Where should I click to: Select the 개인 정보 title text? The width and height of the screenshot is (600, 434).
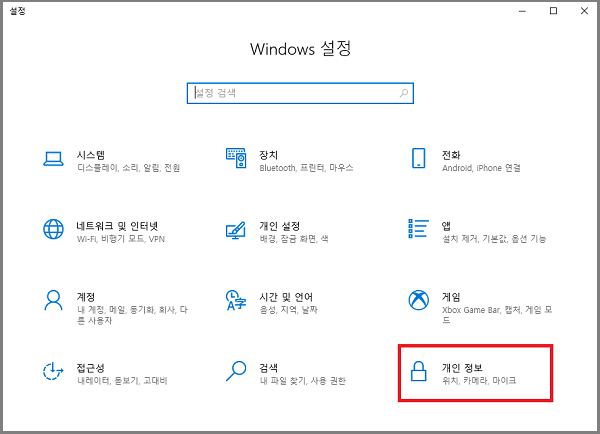click(x=462, y=368)
